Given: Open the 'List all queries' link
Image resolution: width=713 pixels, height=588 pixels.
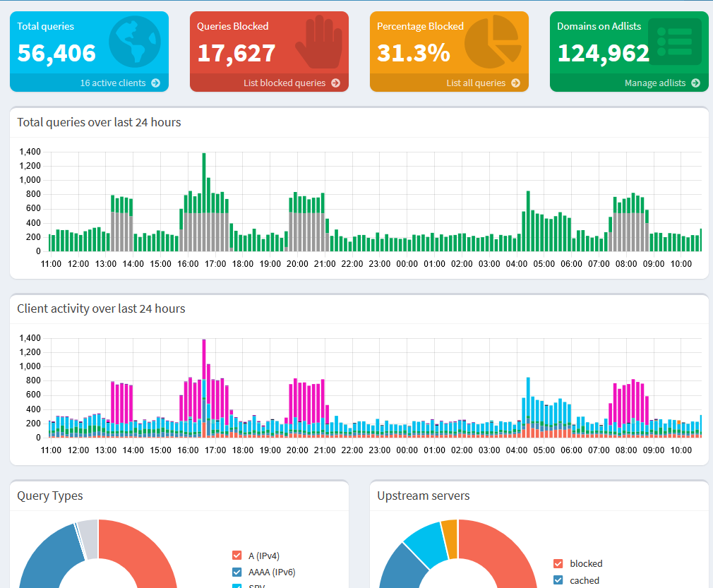Looking at the screenshot, I should click(x=476, y=83).
